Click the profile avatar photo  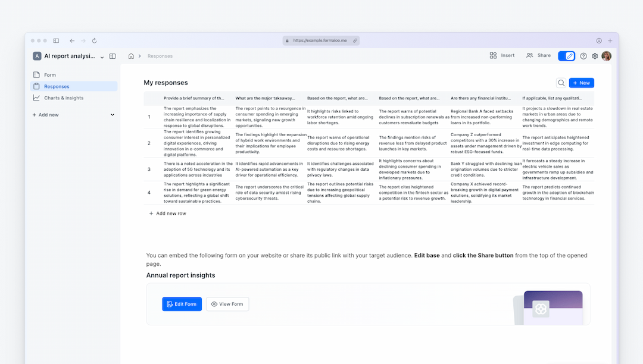tap(606, 55)
